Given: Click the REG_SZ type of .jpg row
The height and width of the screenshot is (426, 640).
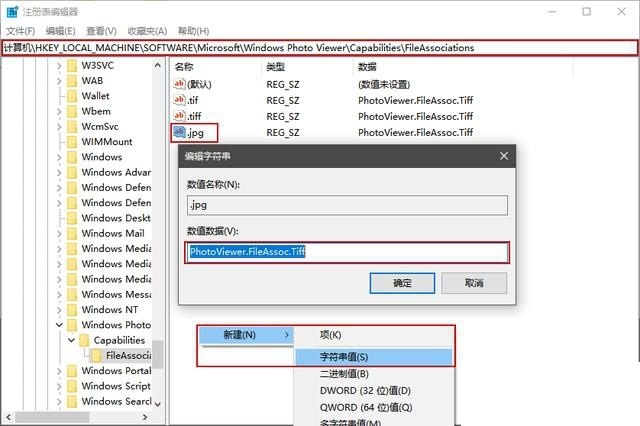Looking at the screenshot, I should coord(283,133).
